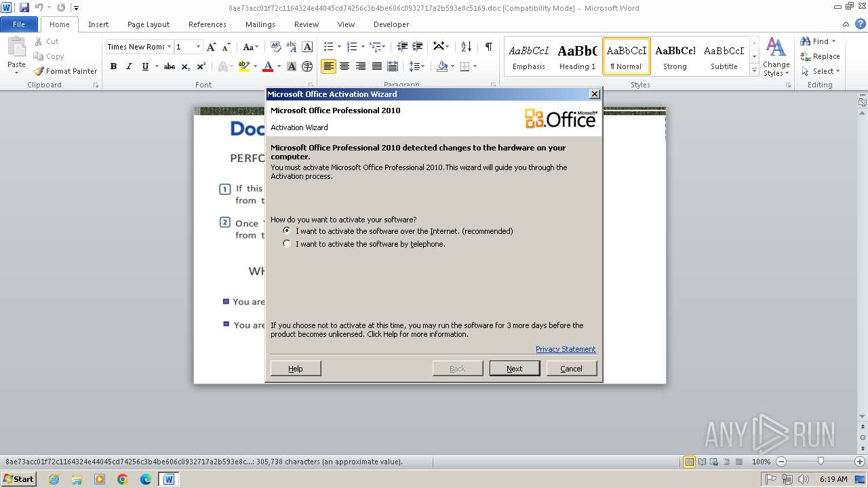Save document from Quick Access Toolbar

pyautogui.click(x=24, y=7)
